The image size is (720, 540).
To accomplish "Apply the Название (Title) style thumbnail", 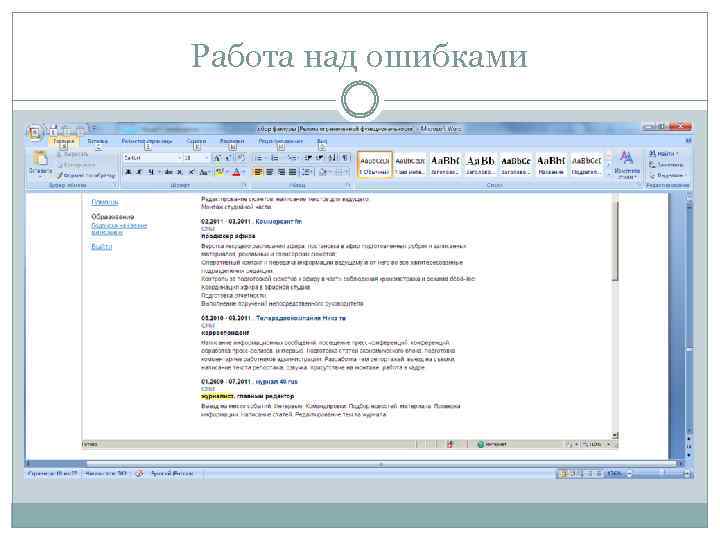I will click(x=551, y=164).
